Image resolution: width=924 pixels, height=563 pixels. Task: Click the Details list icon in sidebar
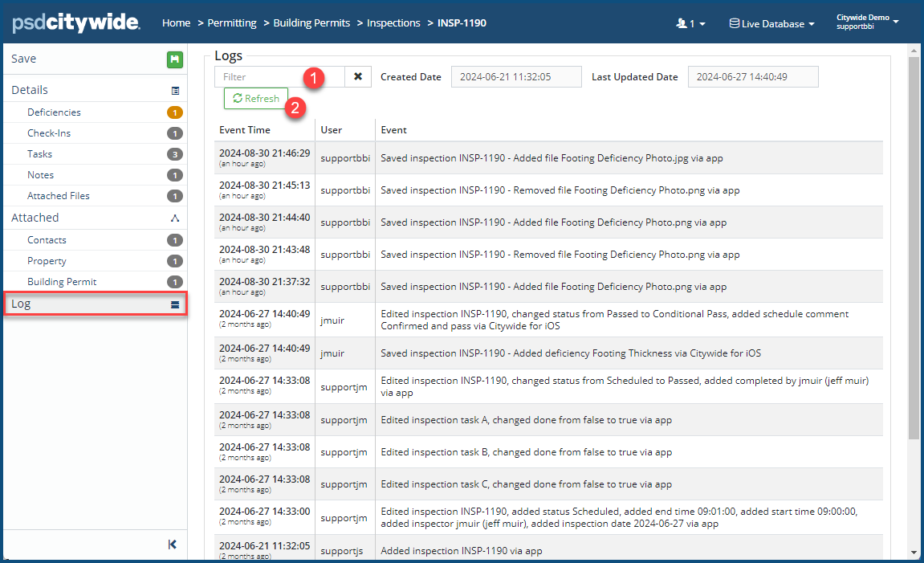point(175,91)
